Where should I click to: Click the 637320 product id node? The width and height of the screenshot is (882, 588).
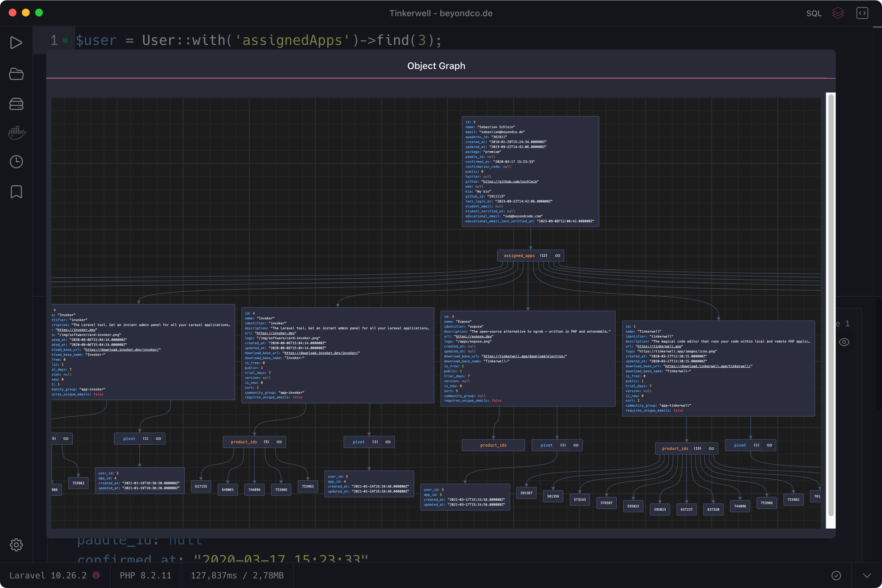pyautogui.click(x=713, y=510)
